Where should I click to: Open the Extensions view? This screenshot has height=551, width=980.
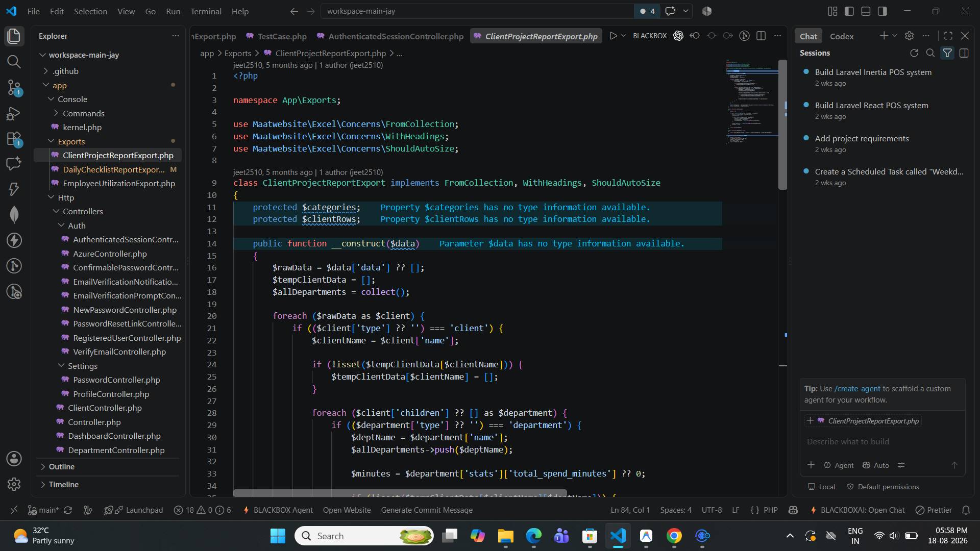pyautogui.click(x=14, y=139)
